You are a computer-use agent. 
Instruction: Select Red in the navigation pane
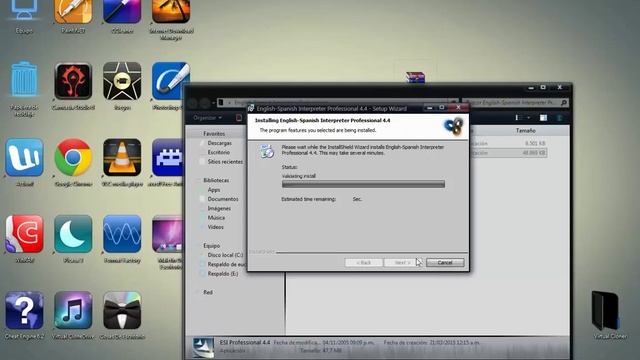coord(208,293)
